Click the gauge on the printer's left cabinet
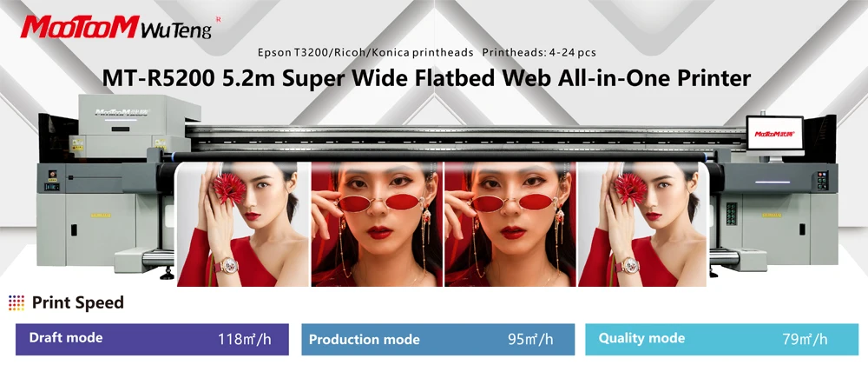The width and height of the screenshot is (868, 365). pos(53,175)
